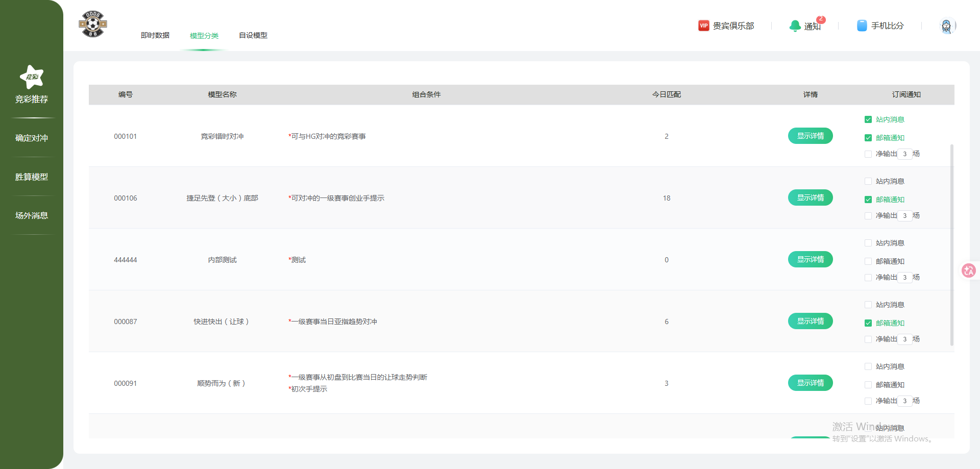Screen dimensions: 980x469
Task: Switch to the 即时数据 tab
Action: point(156,35)
